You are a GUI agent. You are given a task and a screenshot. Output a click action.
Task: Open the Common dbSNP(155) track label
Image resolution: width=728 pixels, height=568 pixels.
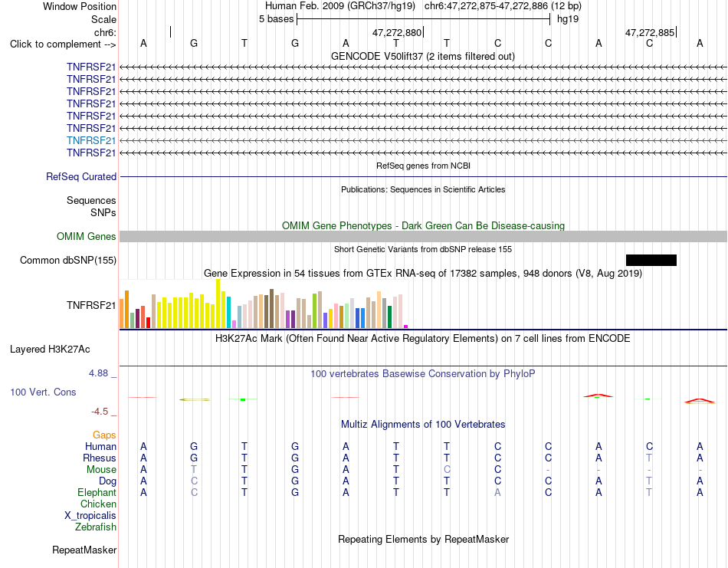[x=68, y=260]
